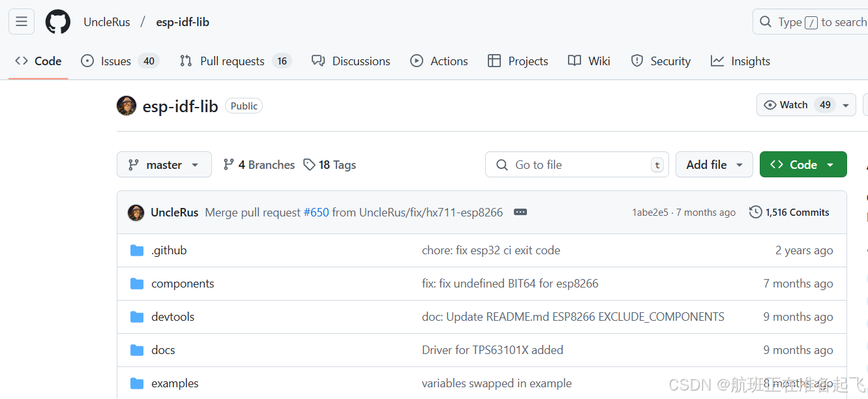Click '7 months ago' timestamp for components
Screen dimensions: 868x399
(798, 284)
